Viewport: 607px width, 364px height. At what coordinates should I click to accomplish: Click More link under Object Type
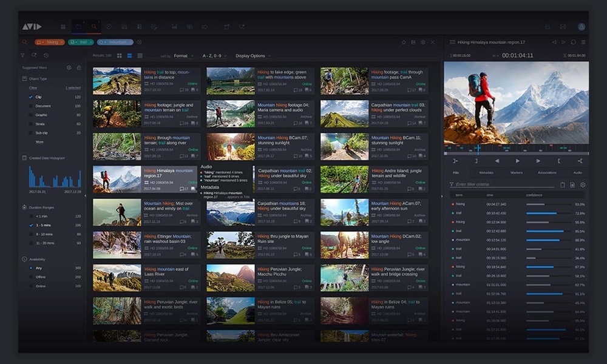[x=39, y=142]
